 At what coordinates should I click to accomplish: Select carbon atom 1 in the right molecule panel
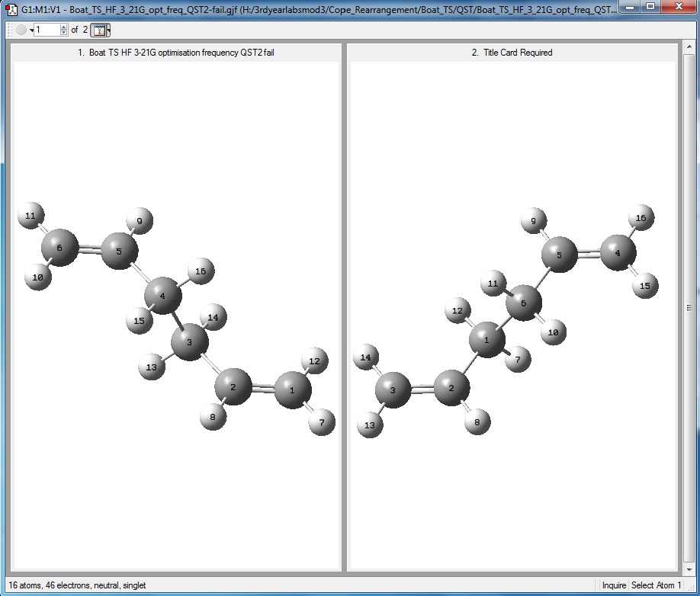click(x=487, y=340)
